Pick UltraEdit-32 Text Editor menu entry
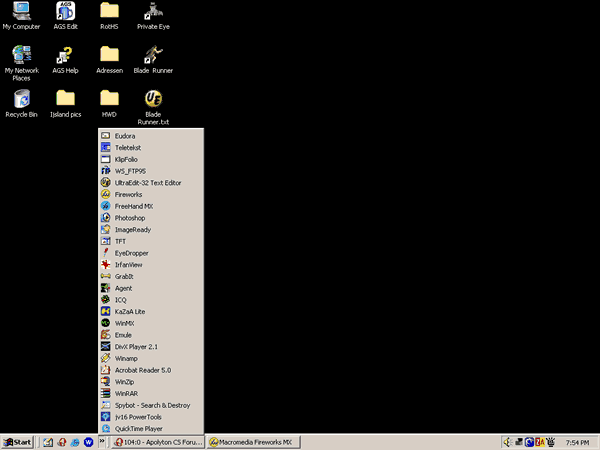The width and height of the screenshot is (600, 450). (x=148, y=183)
